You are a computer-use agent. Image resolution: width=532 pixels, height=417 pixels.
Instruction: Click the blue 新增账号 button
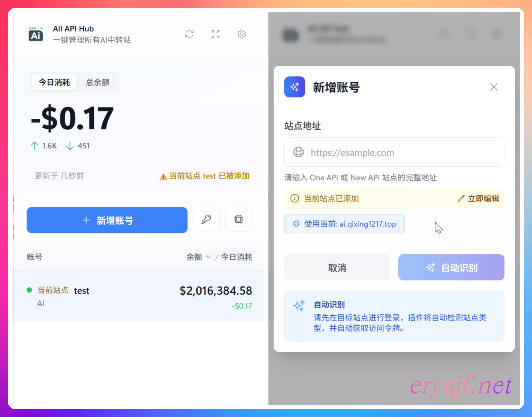point(107,220)
